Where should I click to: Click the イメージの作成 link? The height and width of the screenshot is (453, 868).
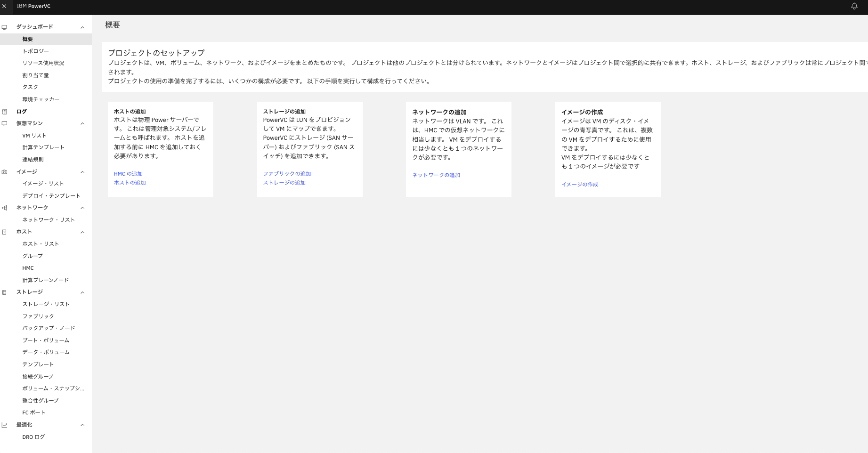point(579,184)
